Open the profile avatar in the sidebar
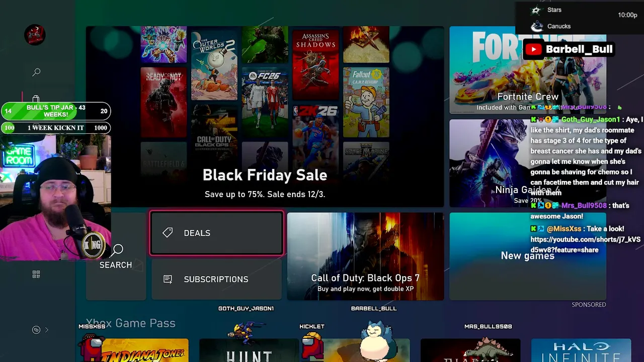 (x=35, y=35)
